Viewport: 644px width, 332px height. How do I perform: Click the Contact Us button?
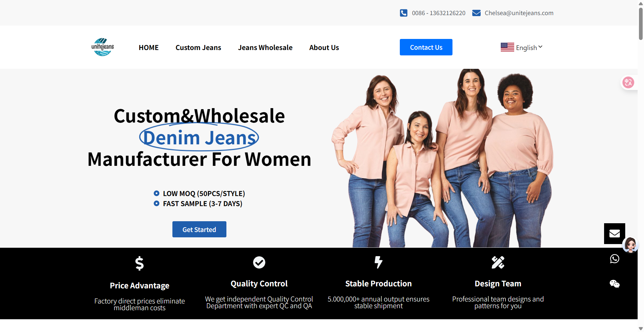pos(426,47)
